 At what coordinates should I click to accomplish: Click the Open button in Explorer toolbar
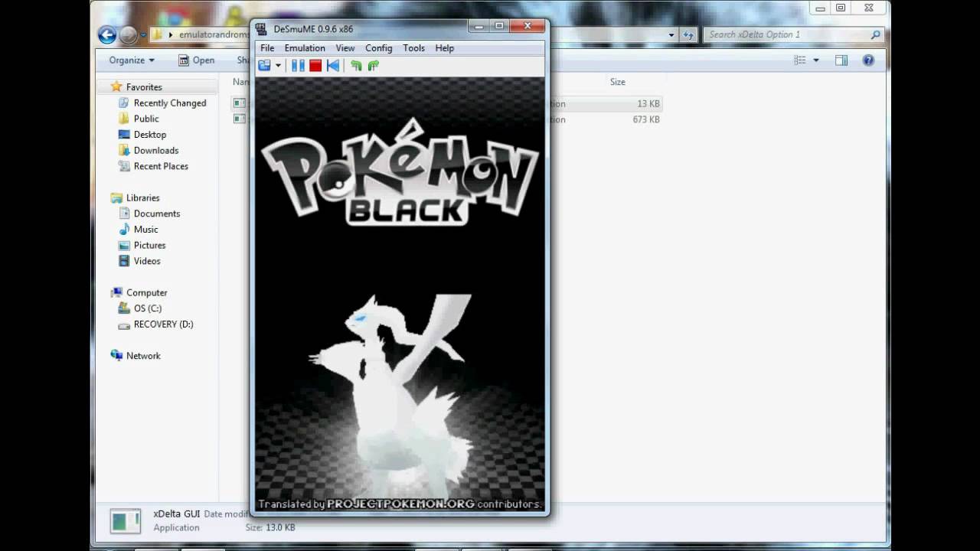(x=196, y=60)
